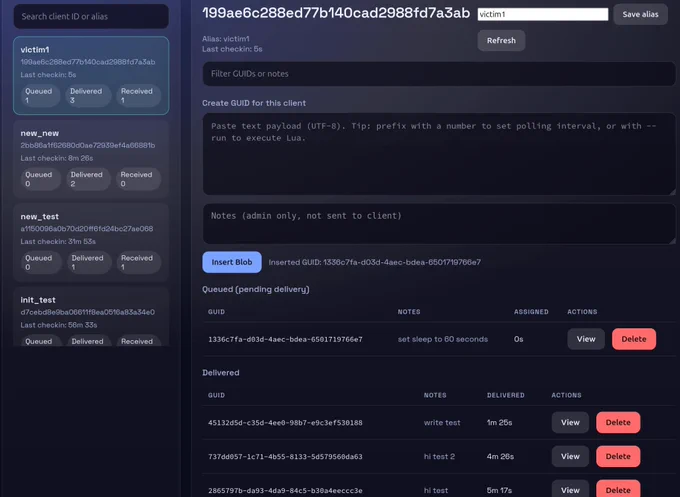Image resolution: width=680 pixels, height=497 pixels.
Task: Click 'Last checkin: 8m 26s' under new_new
Action: coord(57,158)
